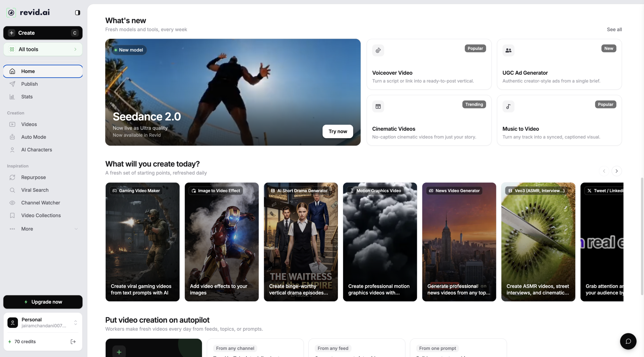Screen dimensions: 644x357
Task: Select the From any channel card
Action: tap(255, 348)
